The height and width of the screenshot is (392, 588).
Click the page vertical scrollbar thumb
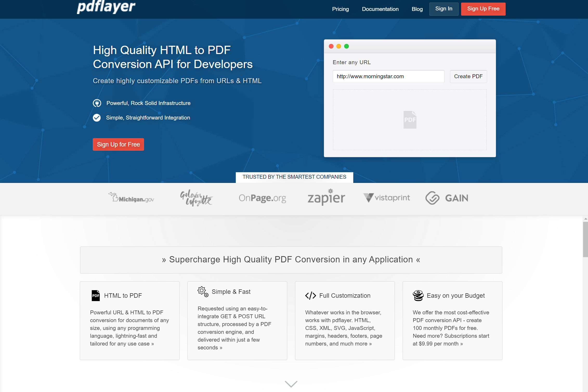(585, 240)
